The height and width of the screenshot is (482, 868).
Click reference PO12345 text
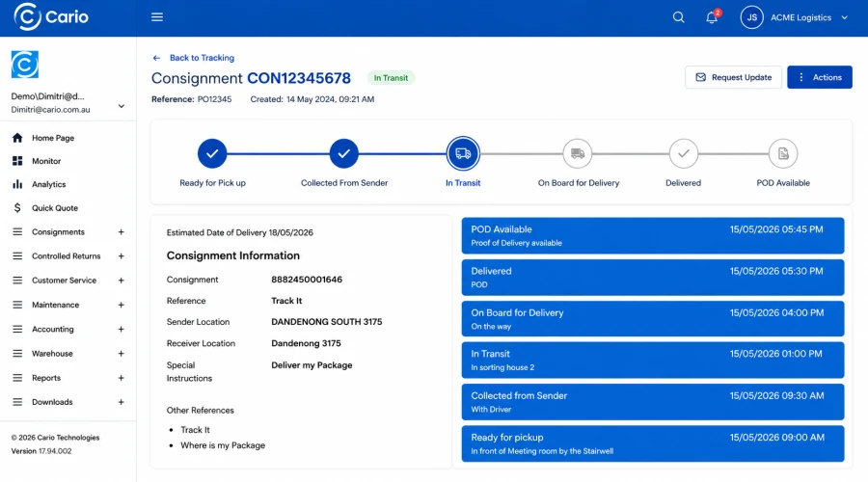tap(214, 99)
